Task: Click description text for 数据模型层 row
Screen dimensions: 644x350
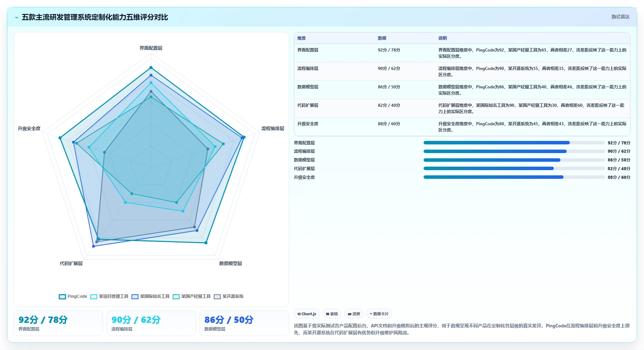Action: tap(532, 90)
